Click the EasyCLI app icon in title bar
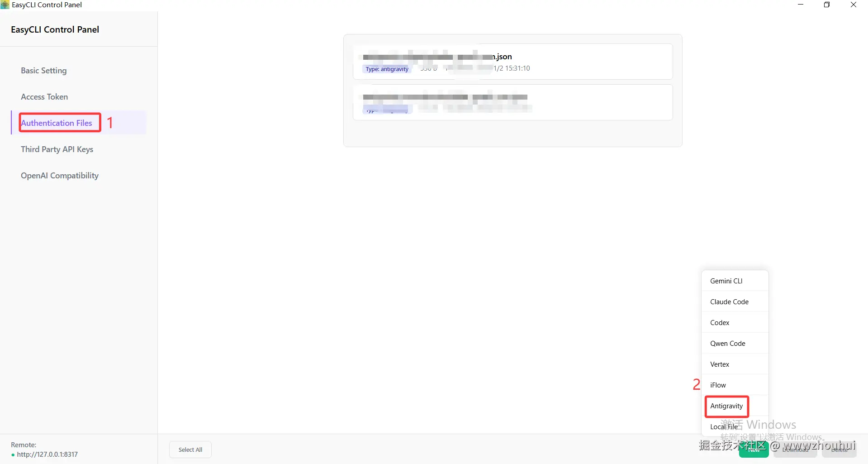The width and height of the screenshot is (868, 464). click(5, 5)
